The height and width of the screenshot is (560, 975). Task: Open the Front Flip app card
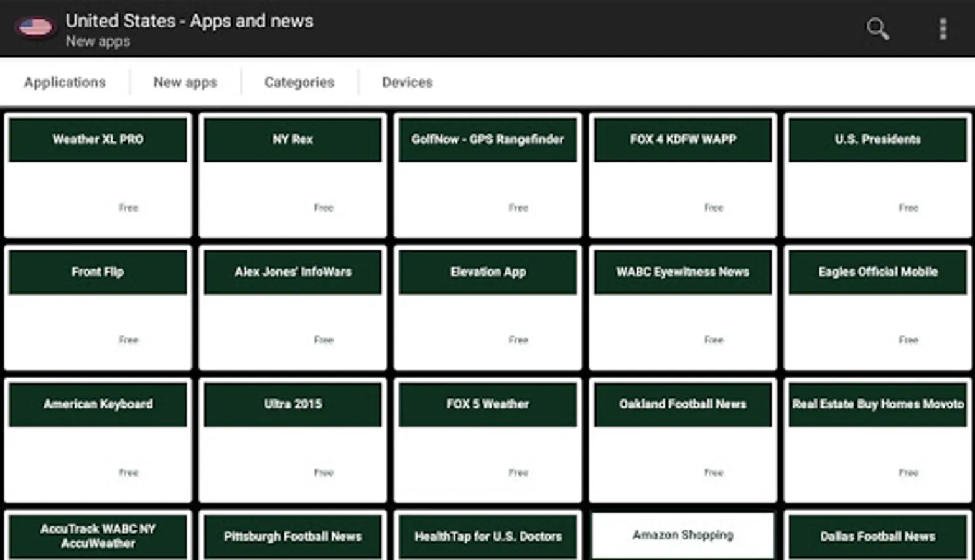tap(98, 308)
